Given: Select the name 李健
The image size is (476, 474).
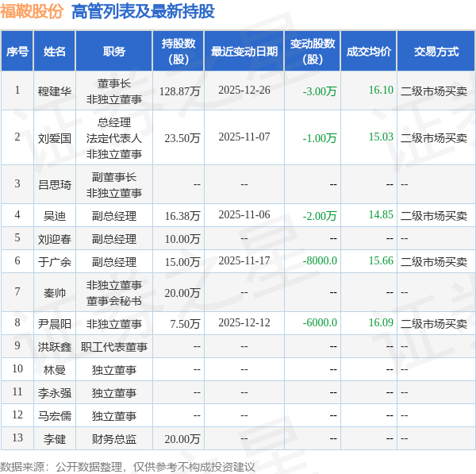Looking at the screenshot, I should click(54, 439).
